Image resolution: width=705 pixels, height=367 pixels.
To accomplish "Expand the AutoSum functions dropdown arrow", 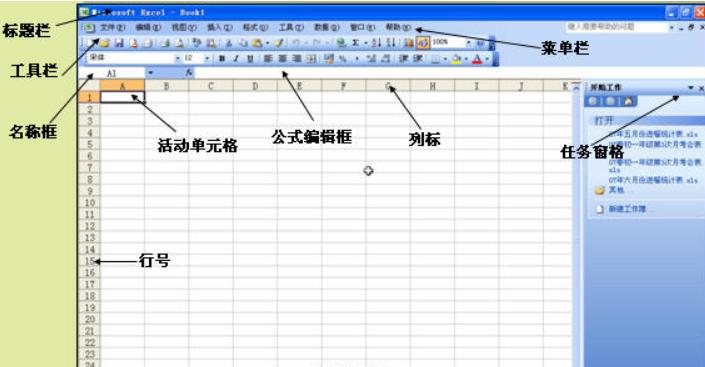I will [366, 44].
